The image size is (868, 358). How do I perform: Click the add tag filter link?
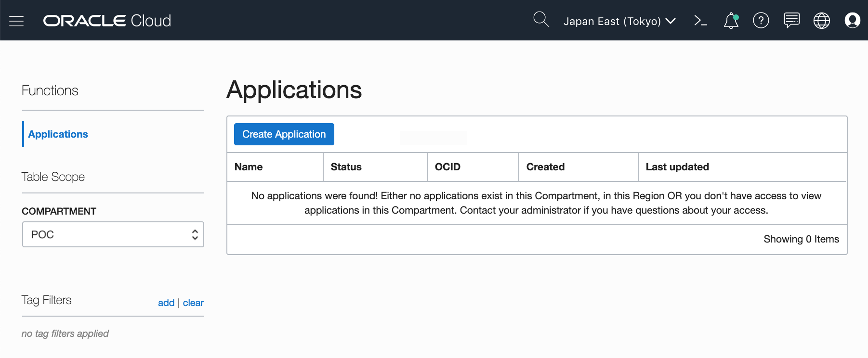(166, 303)
